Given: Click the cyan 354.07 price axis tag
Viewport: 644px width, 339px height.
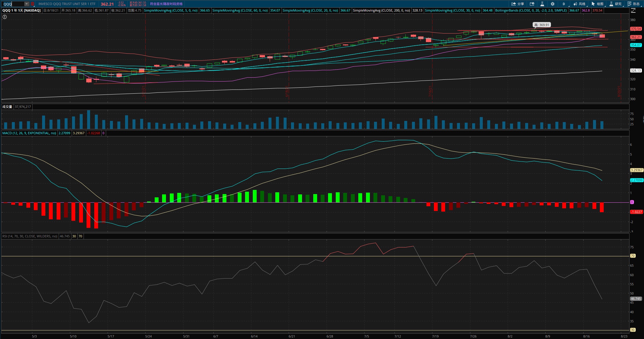Looking at the screenshot, I should coord(635,45).
